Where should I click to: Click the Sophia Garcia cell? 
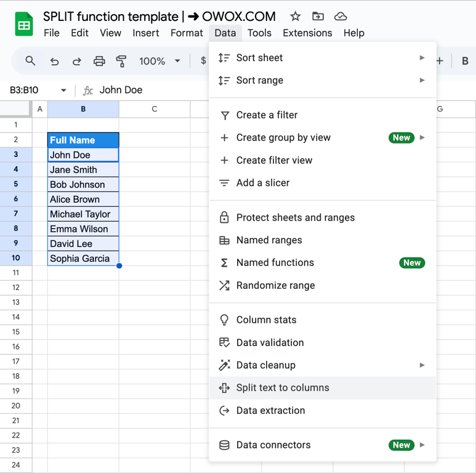(x=83, y=258)
